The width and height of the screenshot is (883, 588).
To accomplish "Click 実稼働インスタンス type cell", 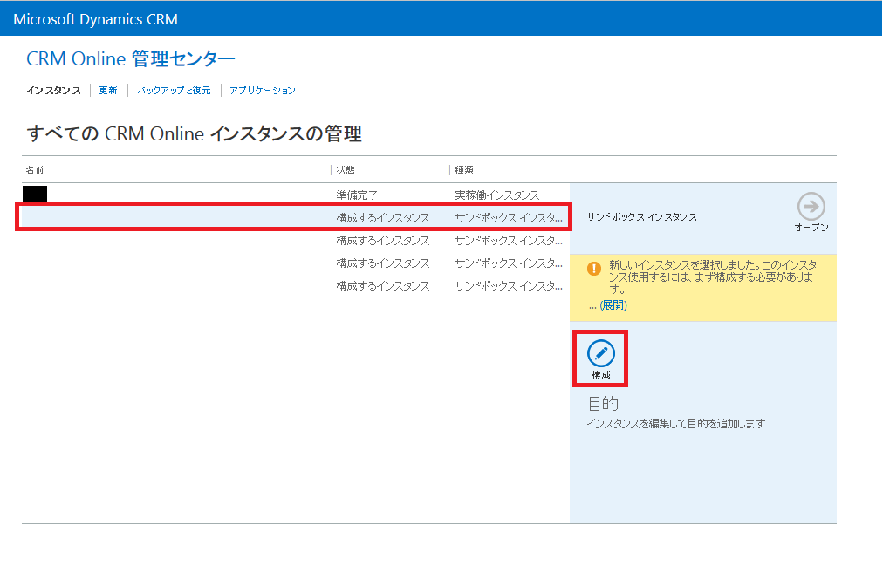I will (x=496, y=195).
